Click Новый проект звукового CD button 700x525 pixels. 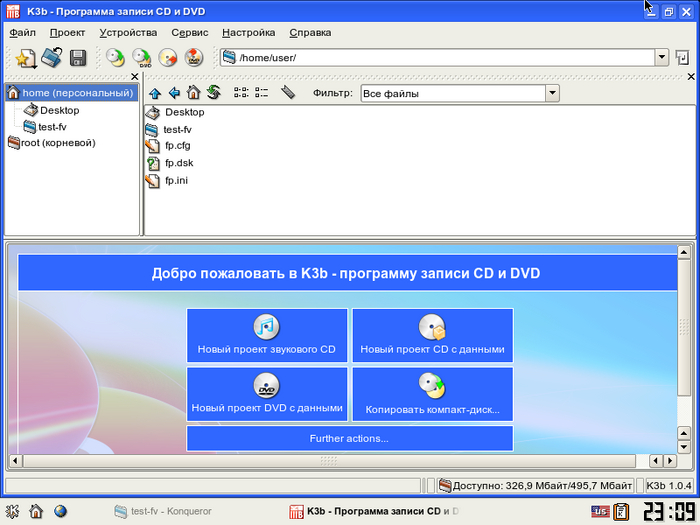coord(267,335)
